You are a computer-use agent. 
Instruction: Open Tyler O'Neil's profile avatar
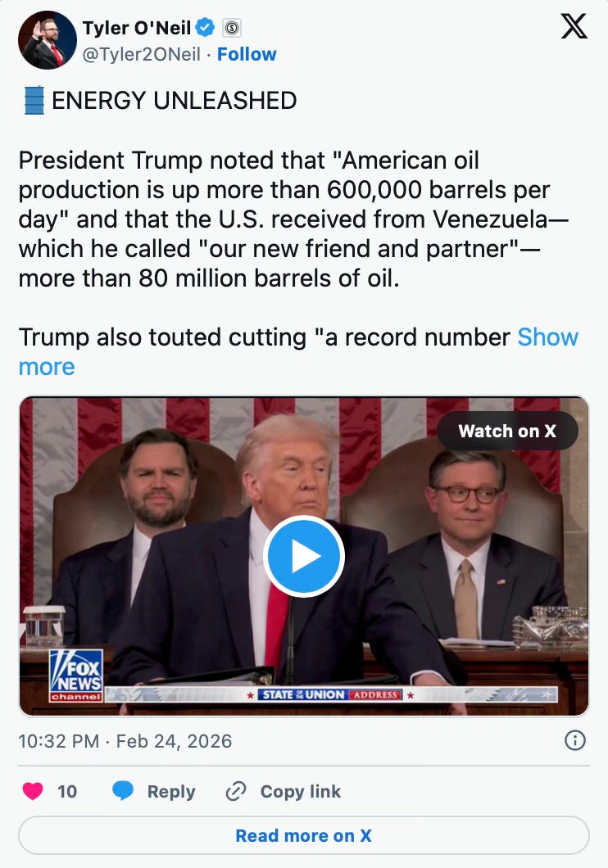click(x=47, y=40)
